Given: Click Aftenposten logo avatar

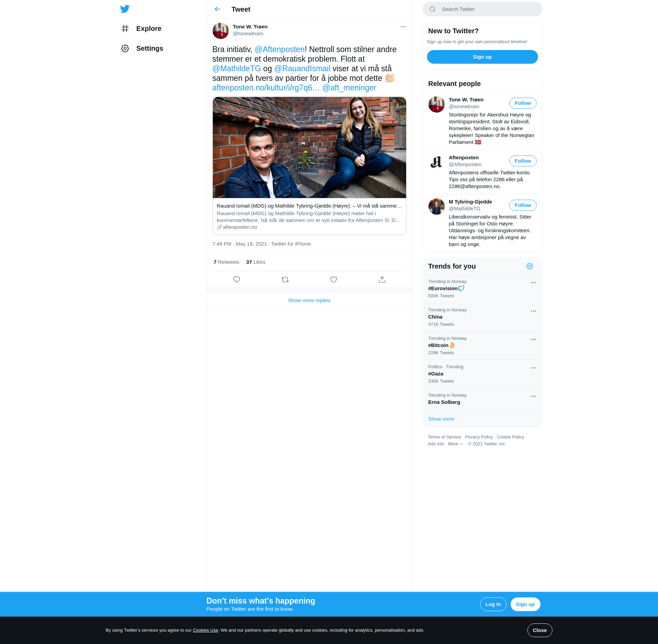Looking at the screenshot, I should (436, 162).
